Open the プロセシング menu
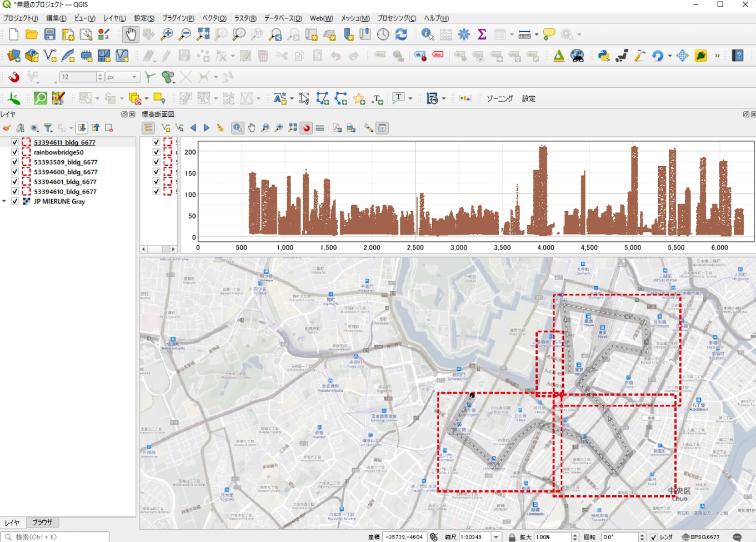The width and height of the screenshot is (756, 542). [x=397, y=18]
